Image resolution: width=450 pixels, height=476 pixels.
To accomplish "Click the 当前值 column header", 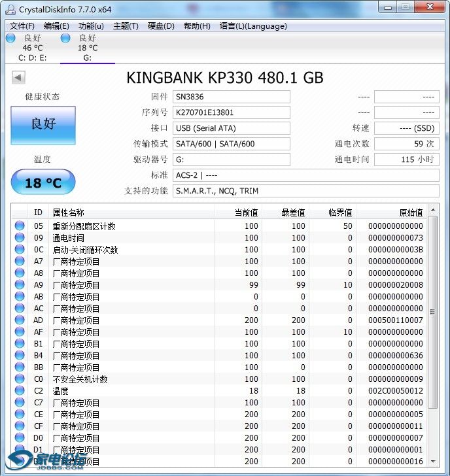I will pos(238,212).
